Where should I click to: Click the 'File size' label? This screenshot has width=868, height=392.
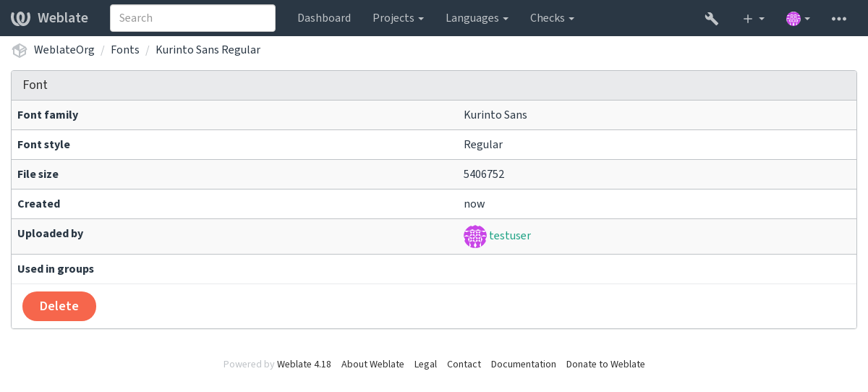click(38, 174)
